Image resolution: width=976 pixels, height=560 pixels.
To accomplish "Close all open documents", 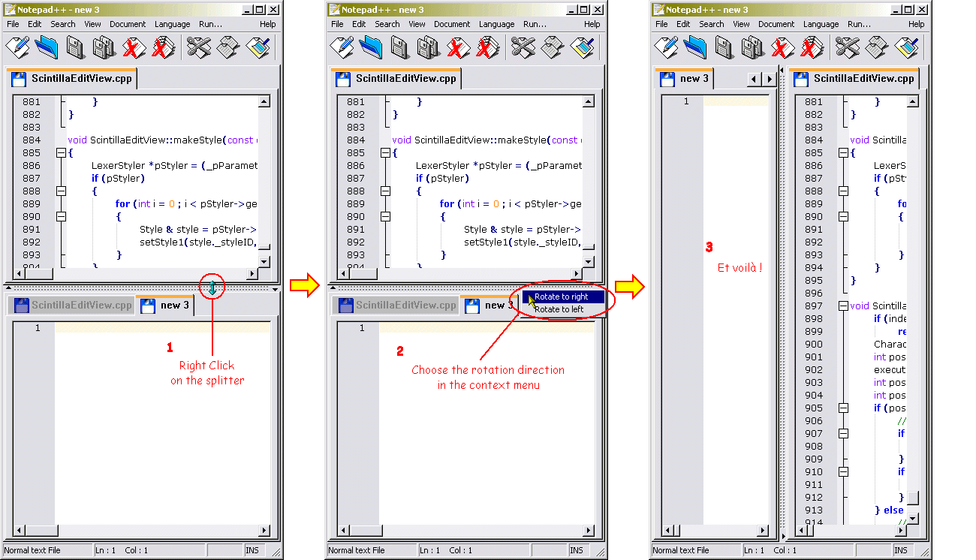I will point(163,47).
